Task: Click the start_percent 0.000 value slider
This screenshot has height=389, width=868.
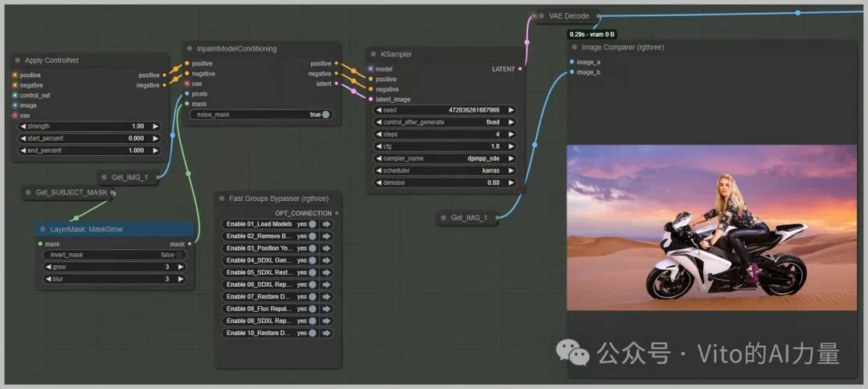Action: (x=89, y=138)
